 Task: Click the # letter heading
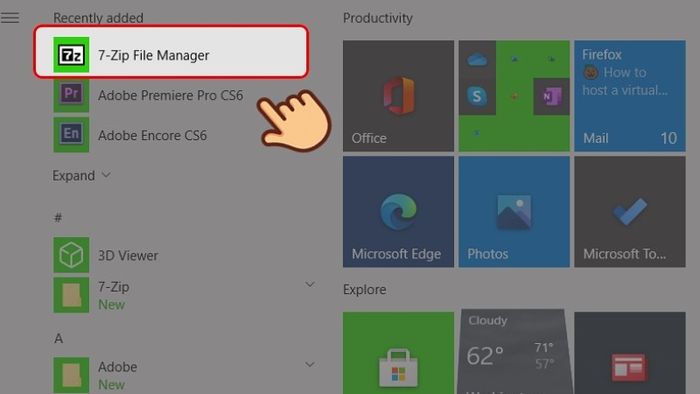(x=58, y=217)
